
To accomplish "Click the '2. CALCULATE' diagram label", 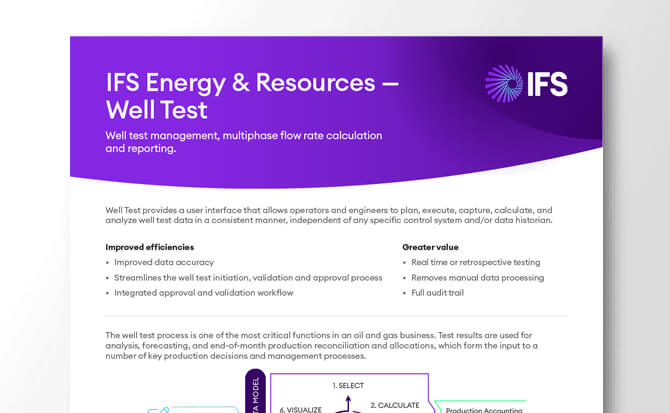I will pos(395,405).
